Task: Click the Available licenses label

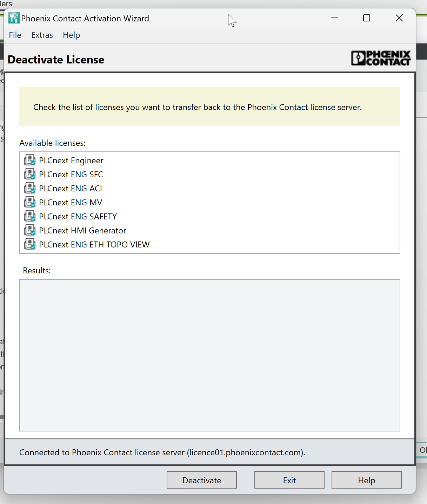Action: 53,143
